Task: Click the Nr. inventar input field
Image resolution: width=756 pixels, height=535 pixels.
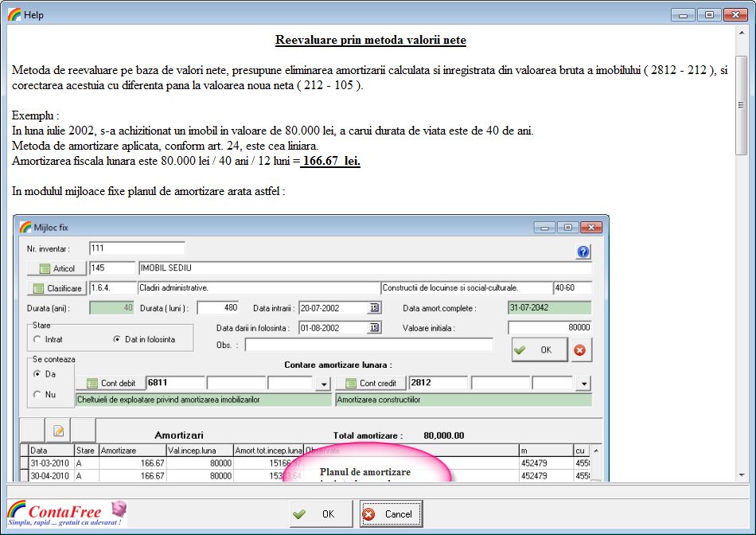Action: 137,249
